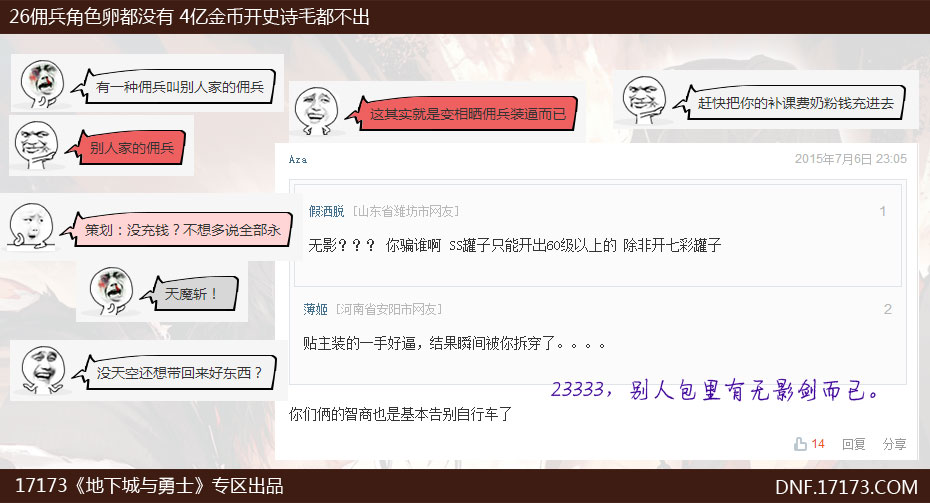Click the bubble 赶快把你的补课费奶粉钱充进去

pyautogui.click(x=789, y=103)
